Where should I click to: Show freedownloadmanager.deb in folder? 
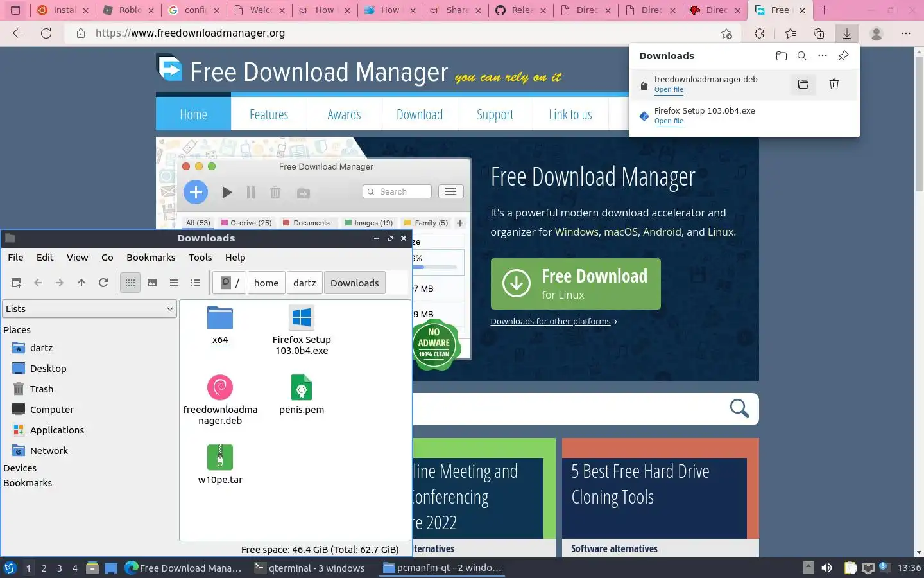pyautogui.click(x=803, y=84)
